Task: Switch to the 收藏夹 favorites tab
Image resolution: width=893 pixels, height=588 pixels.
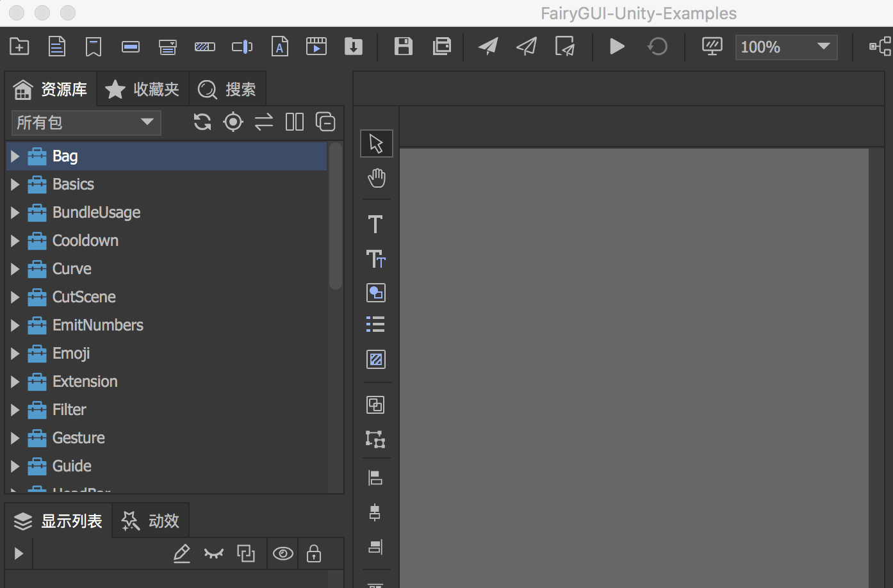Action: (x=143, y=90)
